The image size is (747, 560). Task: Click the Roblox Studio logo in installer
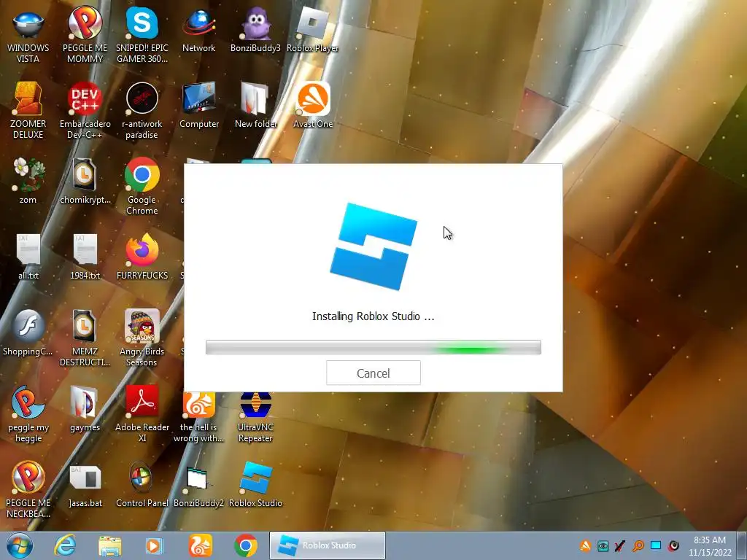373,246
